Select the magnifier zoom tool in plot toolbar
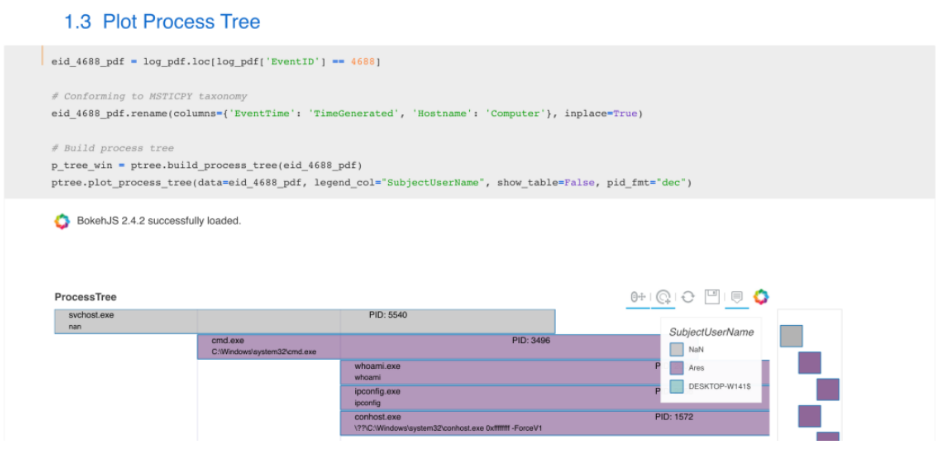This screenshot has width=946, height=461. pyautogui.click(x=664, y=297)
